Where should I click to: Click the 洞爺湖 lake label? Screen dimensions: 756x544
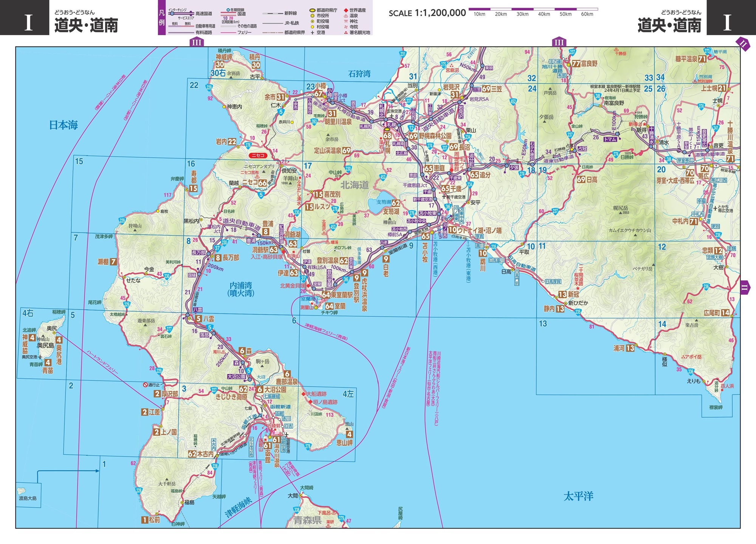pos(292,235)
